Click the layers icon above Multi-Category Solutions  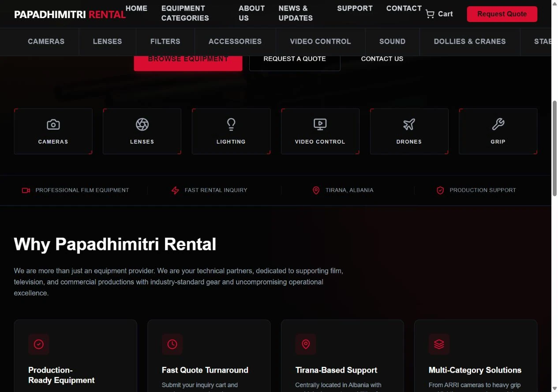pyautogui.click(x=439, y=344)
